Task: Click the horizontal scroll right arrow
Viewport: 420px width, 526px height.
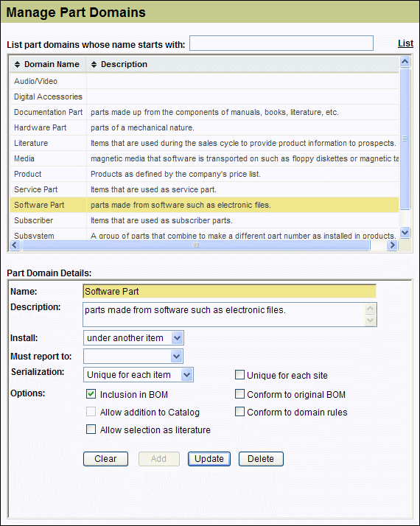Action: (x=392, y=245)
